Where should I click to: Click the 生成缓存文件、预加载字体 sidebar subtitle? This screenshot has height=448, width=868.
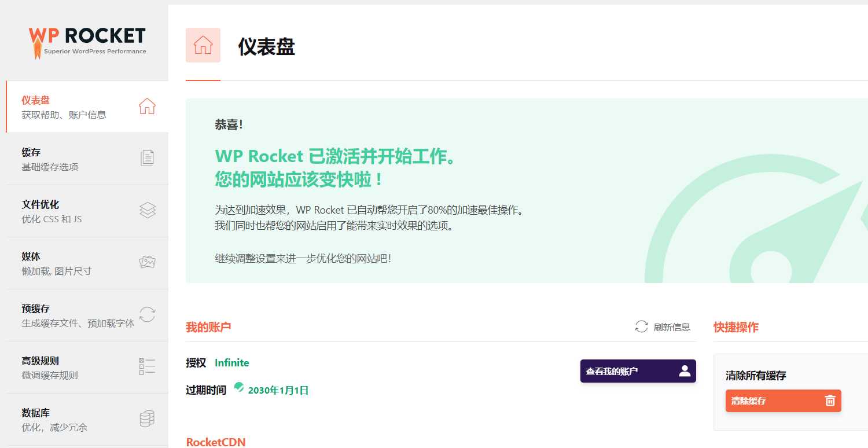[78, 323]
